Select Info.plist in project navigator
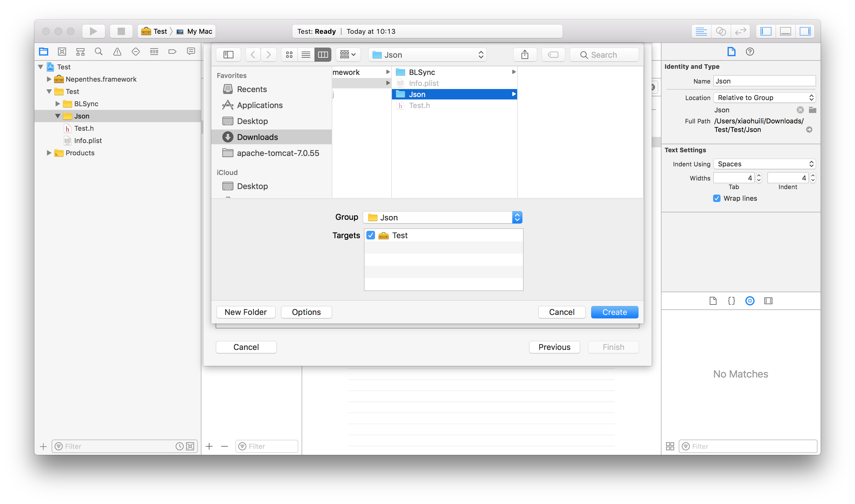Viewport: 855px width, 504px height. pyautogui.click(x=118, y=141)
